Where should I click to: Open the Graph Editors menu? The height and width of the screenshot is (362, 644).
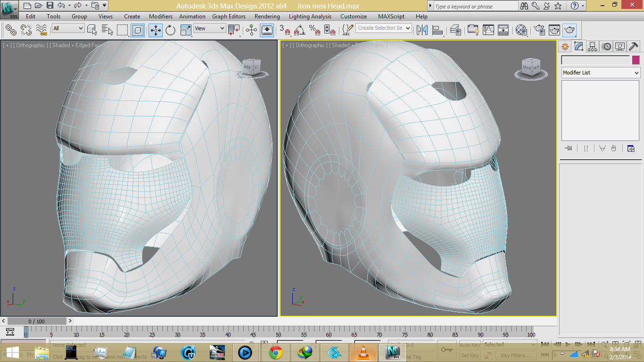229,16
